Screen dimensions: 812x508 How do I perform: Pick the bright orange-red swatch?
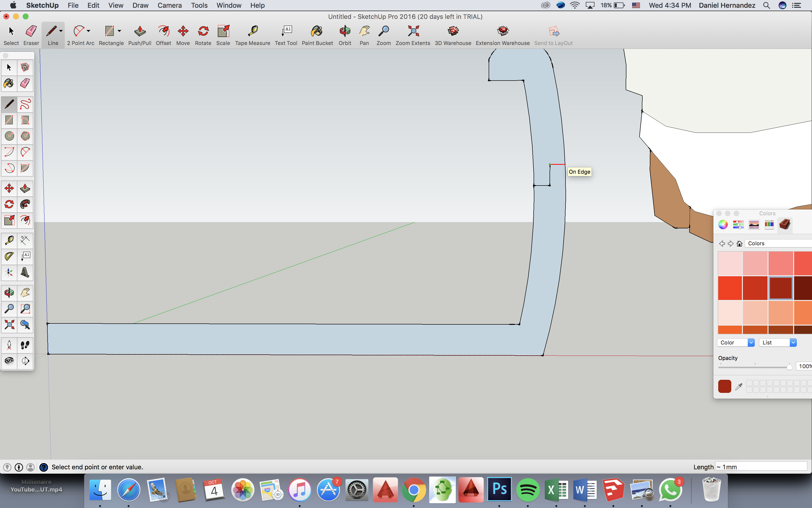tap(730, 288)
